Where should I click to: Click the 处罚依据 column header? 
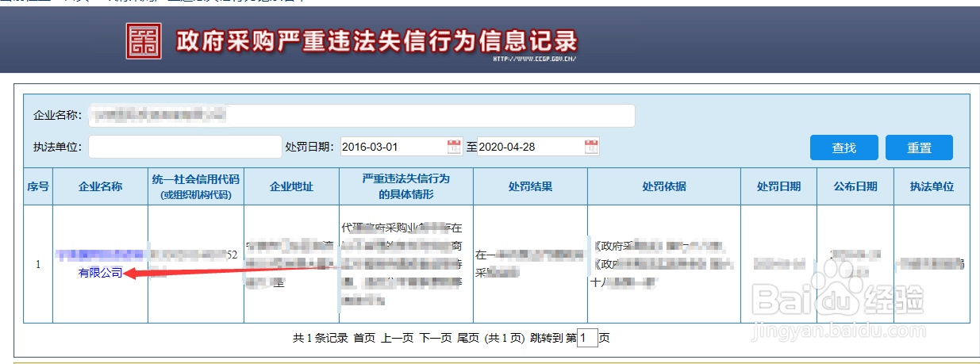(664, 186)
